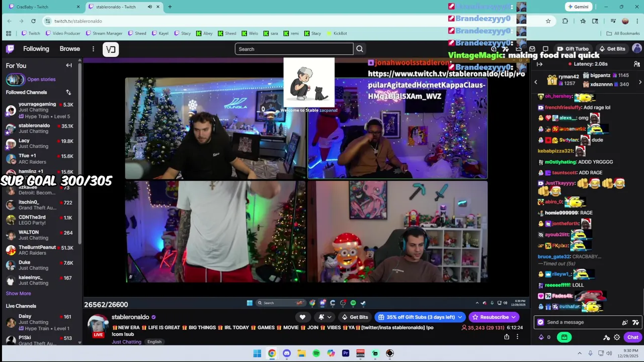Send the chat message with Chat button

632,337
